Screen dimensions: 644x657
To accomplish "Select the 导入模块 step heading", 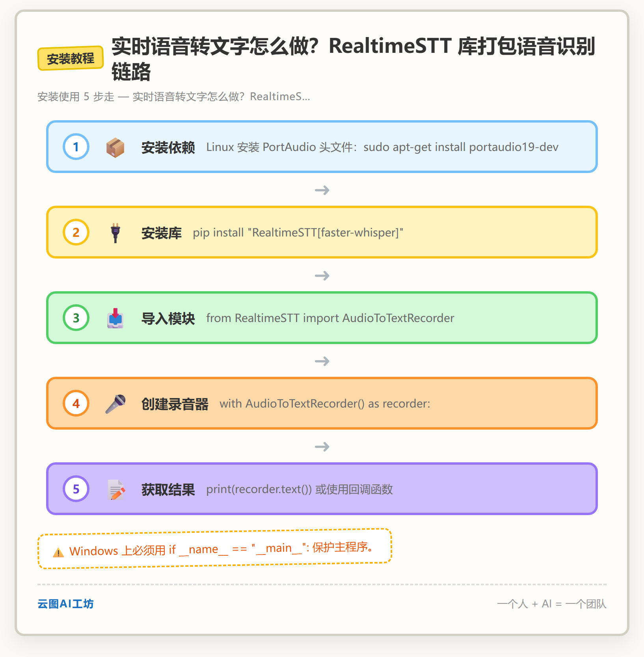I will click(x=168, y=318).
